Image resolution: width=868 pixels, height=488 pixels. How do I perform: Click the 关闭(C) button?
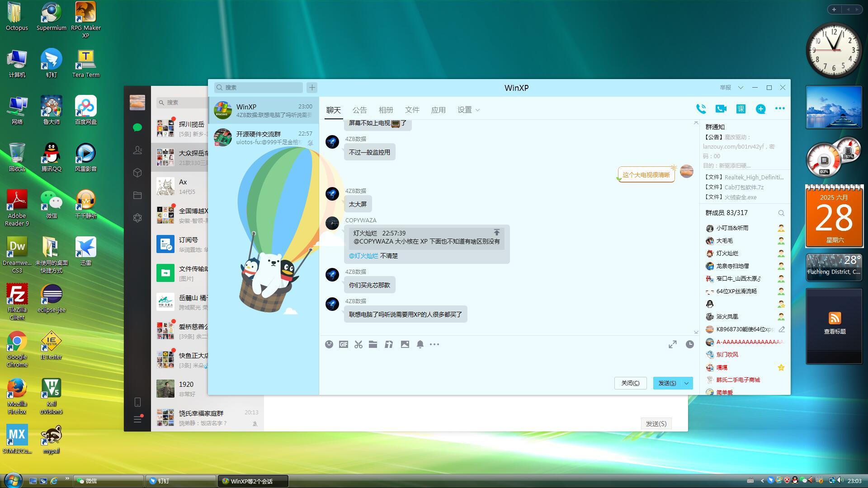[x=630, y=383]
